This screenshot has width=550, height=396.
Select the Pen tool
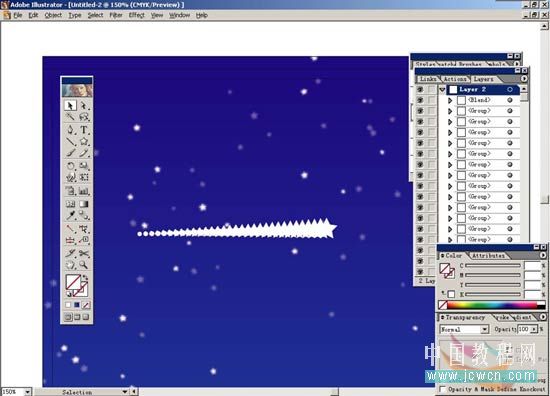pyautogui.click(x=70, y=130)
